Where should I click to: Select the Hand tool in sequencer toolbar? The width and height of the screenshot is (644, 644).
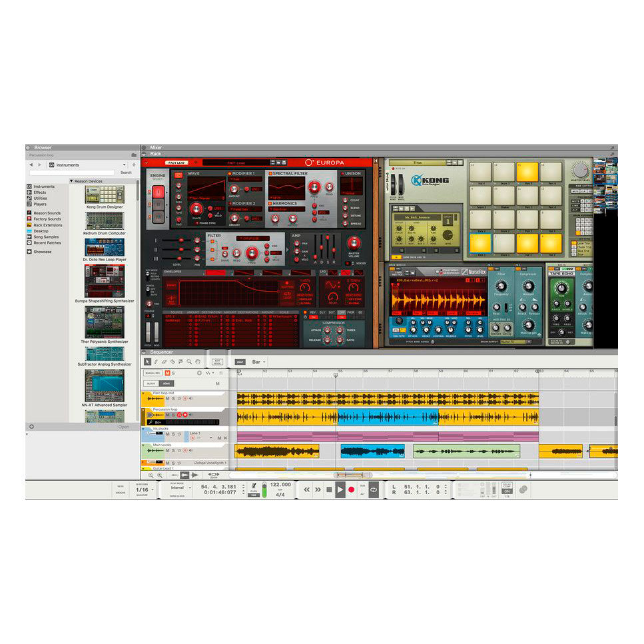click(x=198, y=362)
